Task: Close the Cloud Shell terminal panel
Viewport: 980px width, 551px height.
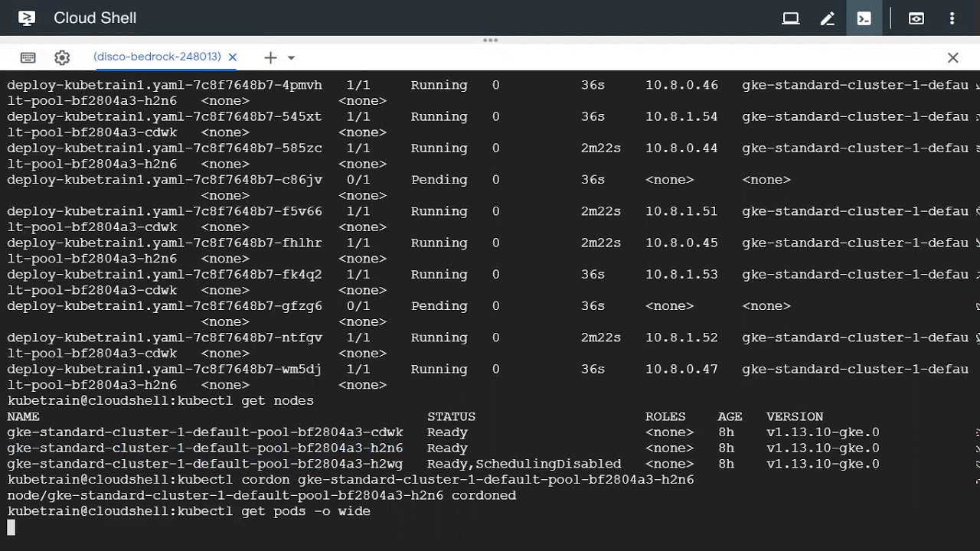Action: (953, 57)
